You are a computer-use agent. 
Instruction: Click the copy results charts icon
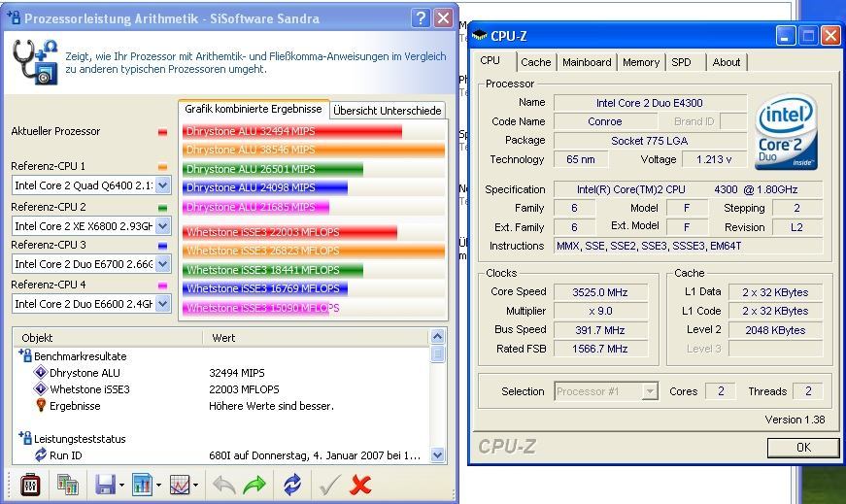[68, 484]
